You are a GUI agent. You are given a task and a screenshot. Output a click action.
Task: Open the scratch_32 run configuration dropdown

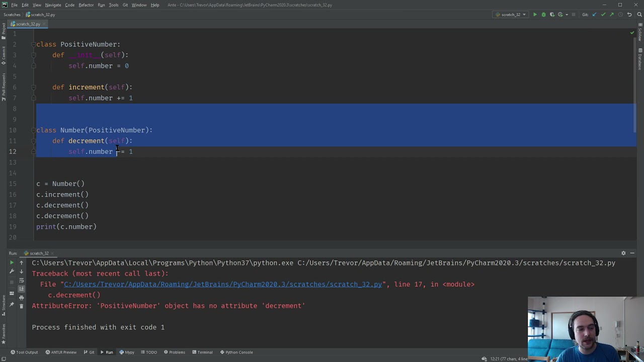click(x=511, y=15)
